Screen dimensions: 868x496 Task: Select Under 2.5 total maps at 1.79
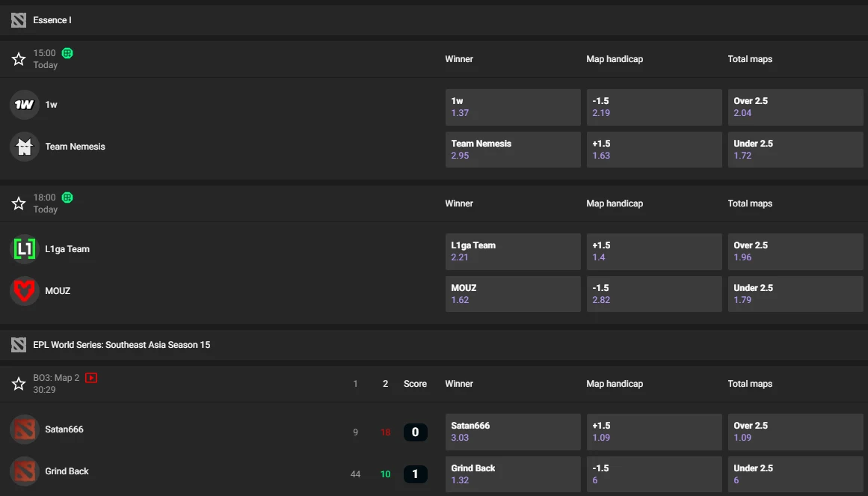(x=795, y=294)
